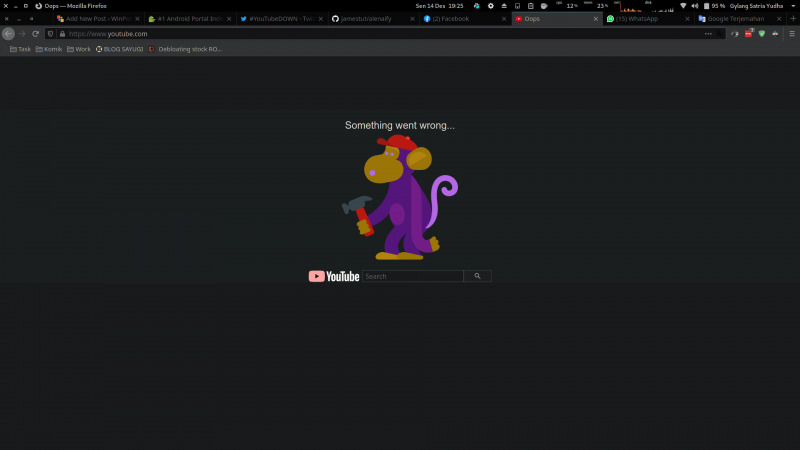Open the volume speaker indicator
The width and height of the screenshot is (800, 450).
[694, 6]
